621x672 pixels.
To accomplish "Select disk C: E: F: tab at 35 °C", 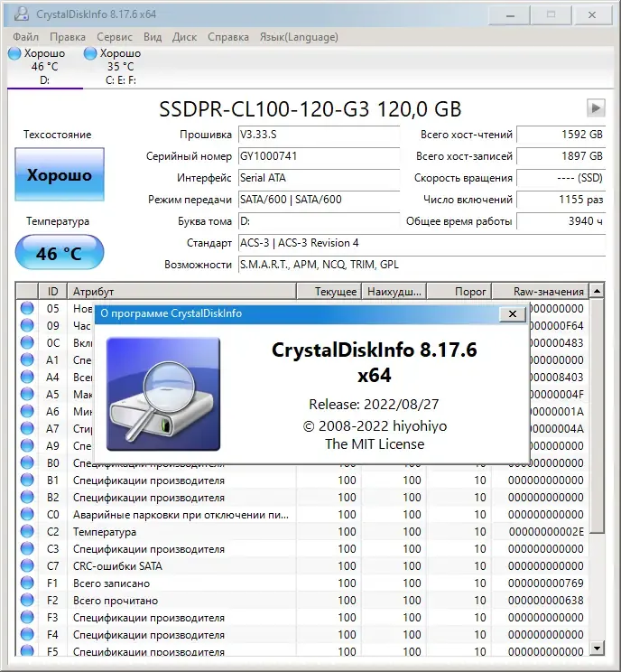I will [120, 67].
